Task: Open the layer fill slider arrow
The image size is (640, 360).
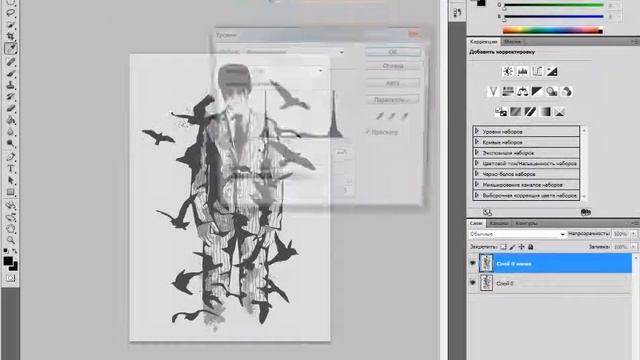Action: coord(633,247)
